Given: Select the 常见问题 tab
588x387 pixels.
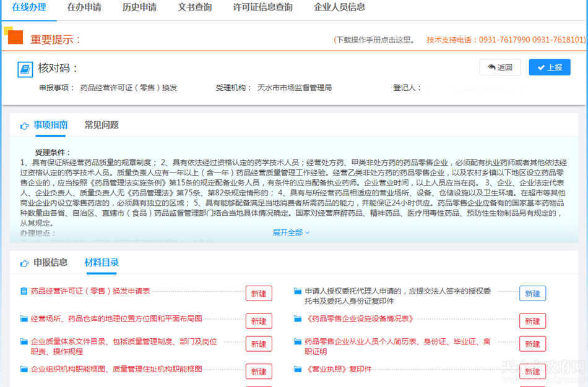Looking at the screenshot, I should 102,125.
